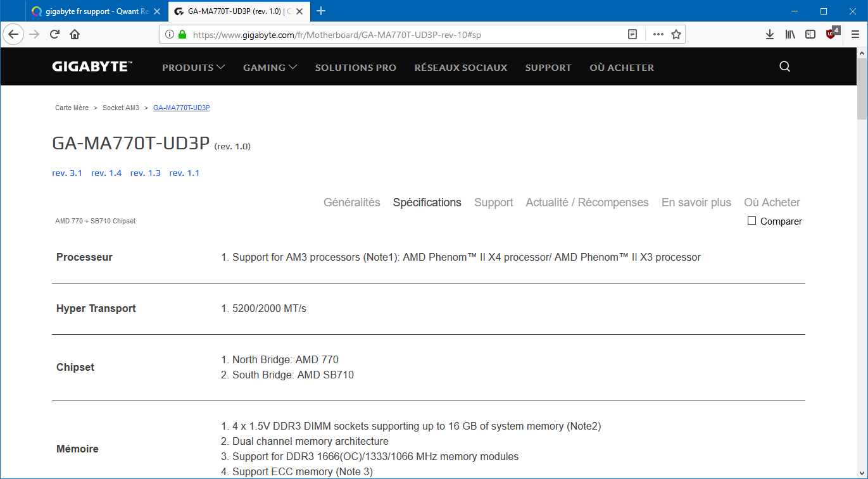This screenshot has height=479, width=868.
Task: Switch to the Qwant gigabyte fr support tab
Action: [x=97, y=11]
